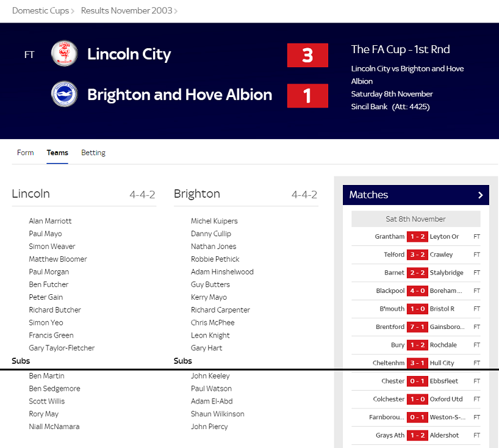This screenshot has width=499, height=448.
Task: Open the Domestic Cups breadcrumb link
Action: click(x=40, y=10)
